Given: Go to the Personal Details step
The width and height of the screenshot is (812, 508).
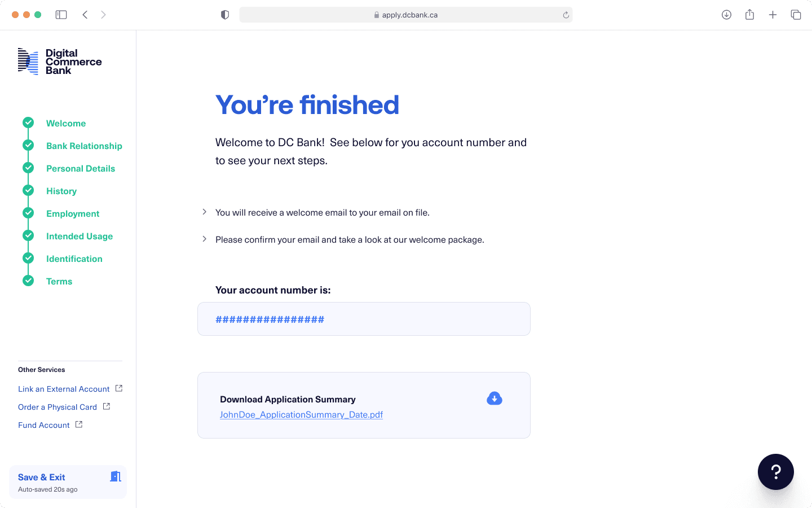Looking at the screenshot, I should click(x=81, y=168).
